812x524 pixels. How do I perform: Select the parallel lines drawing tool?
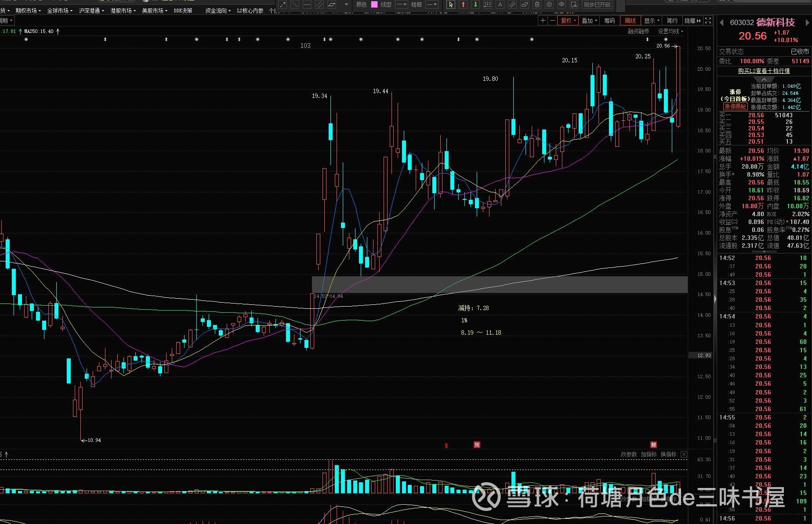[319, 4]
